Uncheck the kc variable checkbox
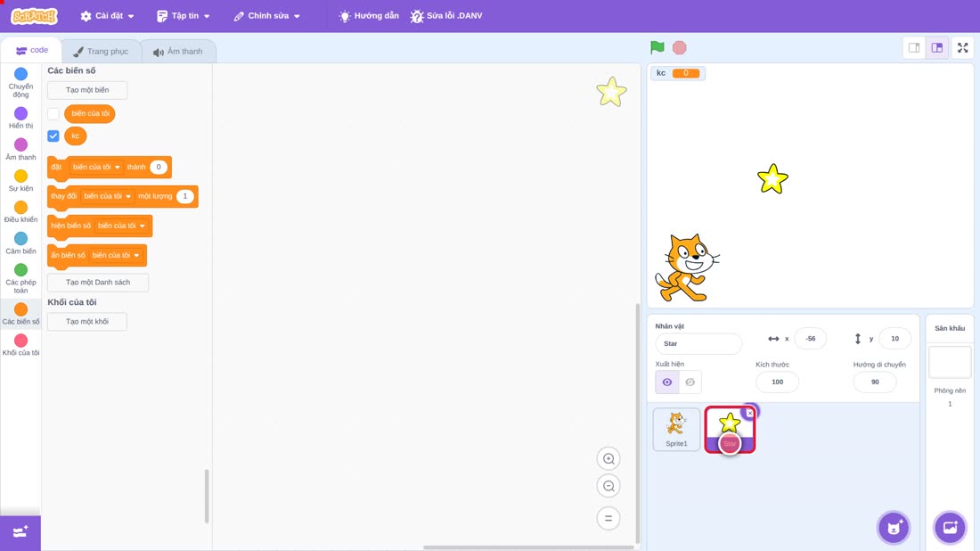The image size is (980, 551). (x=53, y=136)
